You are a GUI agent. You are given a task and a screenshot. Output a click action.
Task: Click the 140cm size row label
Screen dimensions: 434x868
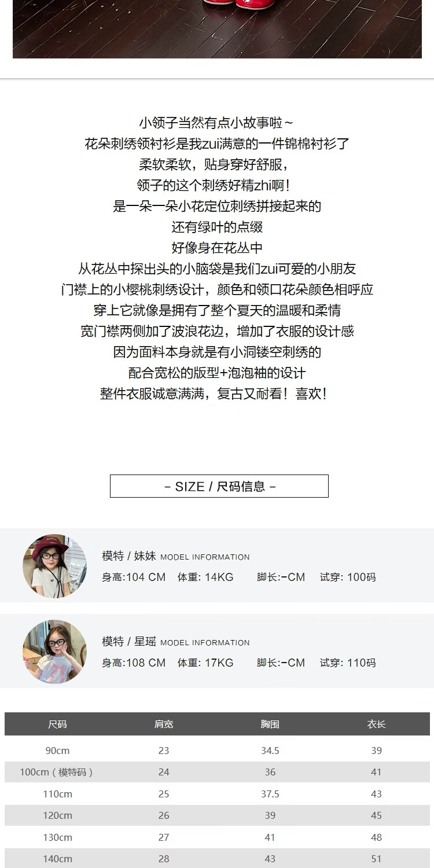(x=57, y=859)
